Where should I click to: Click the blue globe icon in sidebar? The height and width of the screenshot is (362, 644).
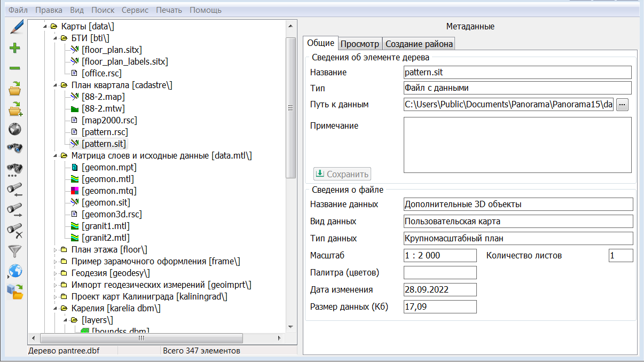click(x=15, y=271)
